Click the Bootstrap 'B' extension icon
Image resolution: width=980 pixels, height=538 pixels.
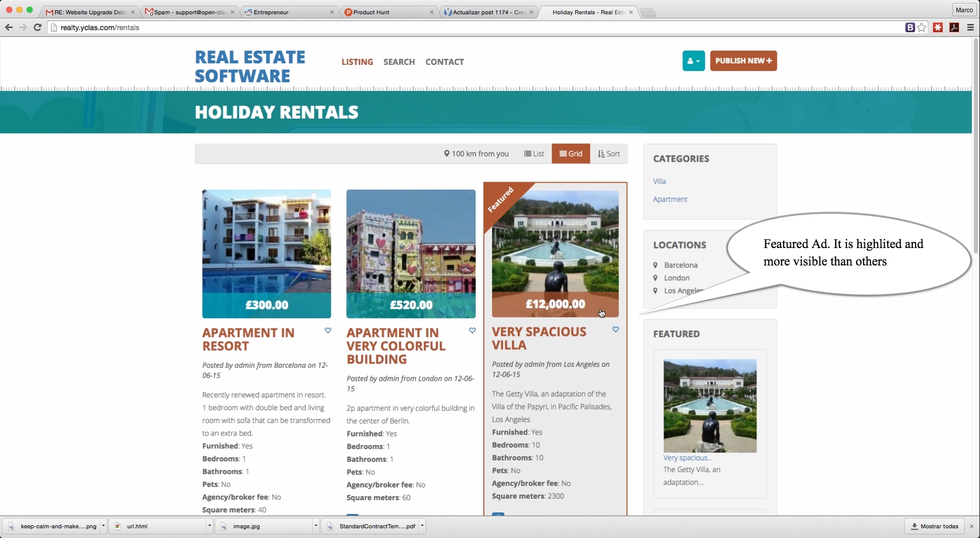coord(910,28)
